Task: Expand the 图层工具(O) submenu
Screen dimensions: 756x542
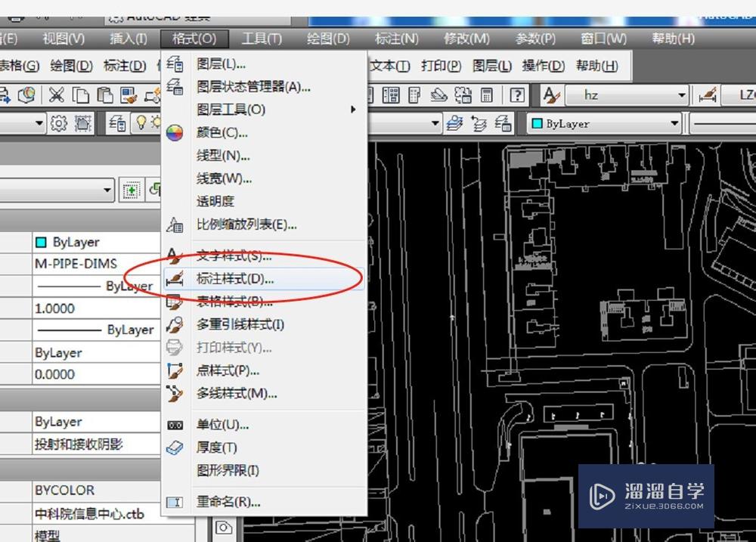Action: pos(227,110)
